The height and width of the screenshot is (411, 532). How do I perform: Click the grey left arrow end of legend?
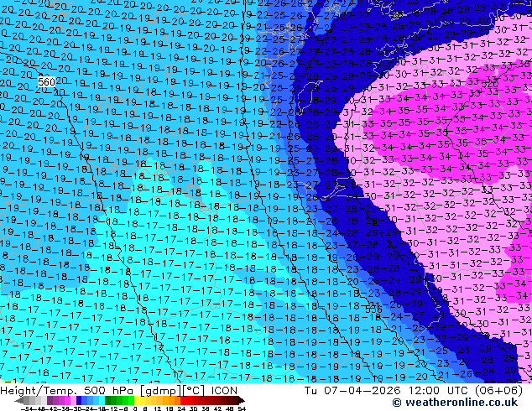coord(19,400)
